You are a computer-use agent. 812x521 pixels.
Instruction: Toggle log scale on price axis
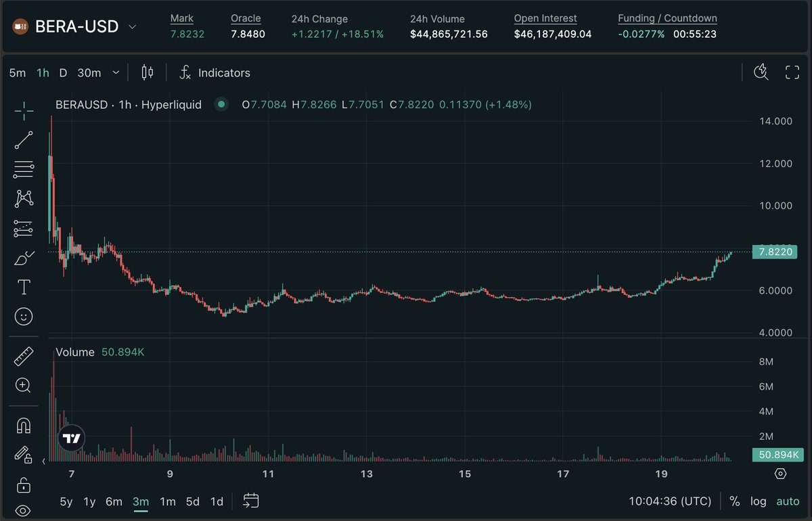coord(759,501)
